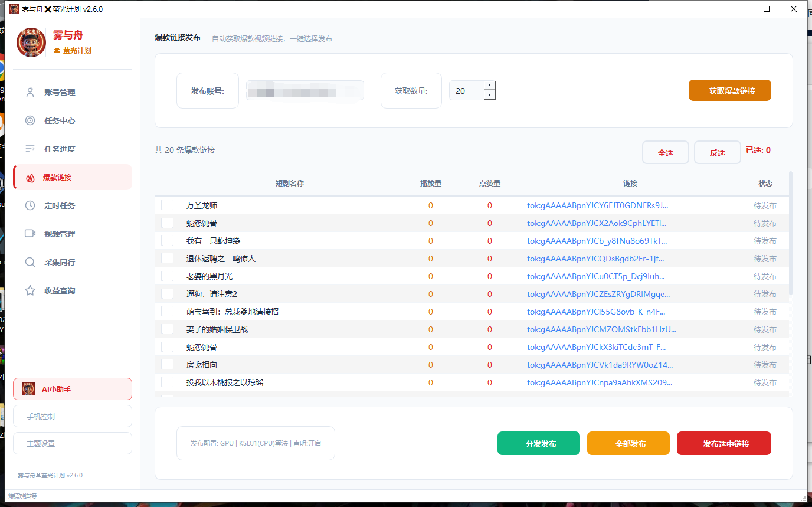
Task: Open the 主题设置 section
Action: pos(72,443)
